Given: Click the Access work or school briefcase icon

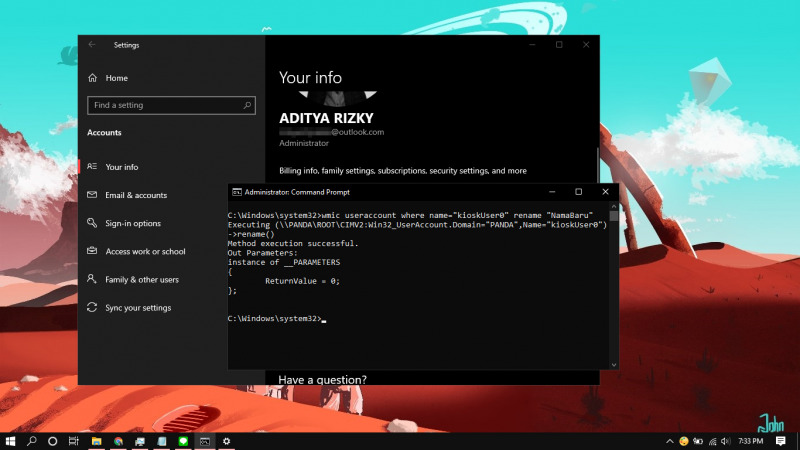Looking at the screenshot, I should (x=92, y=251).
